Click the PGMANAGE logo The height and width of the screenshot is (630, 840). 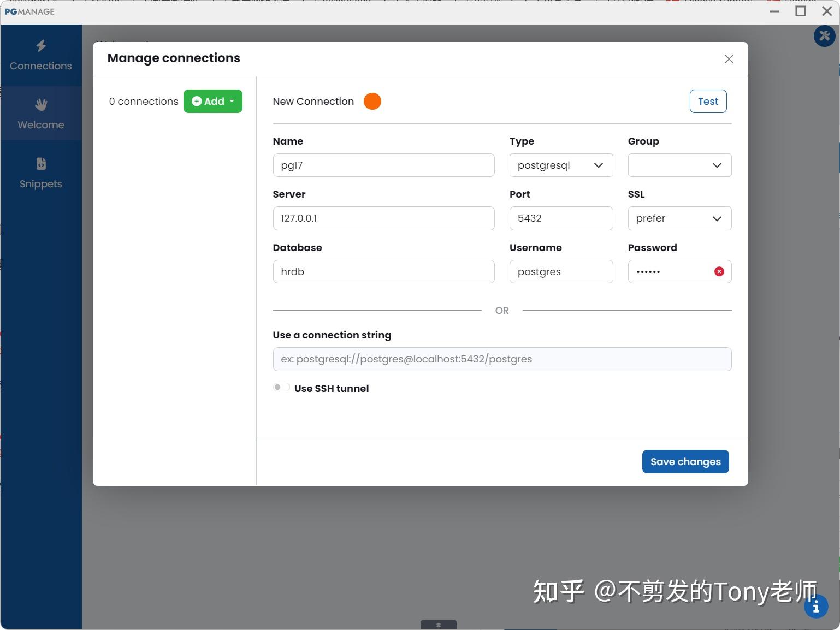tap(30, 11)
